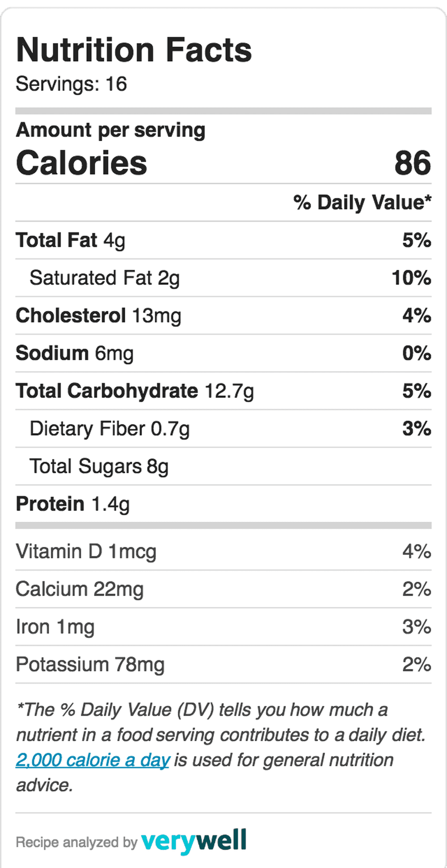Select the Iron 1mg row
447x868 pixels.
(x=223, y=626)
